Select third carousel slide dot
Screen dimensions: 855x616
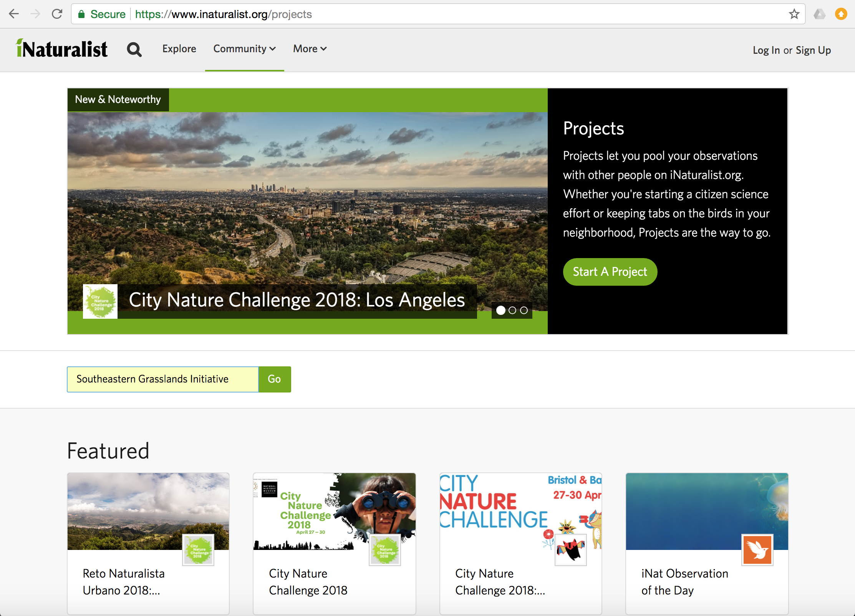[524, 310]
